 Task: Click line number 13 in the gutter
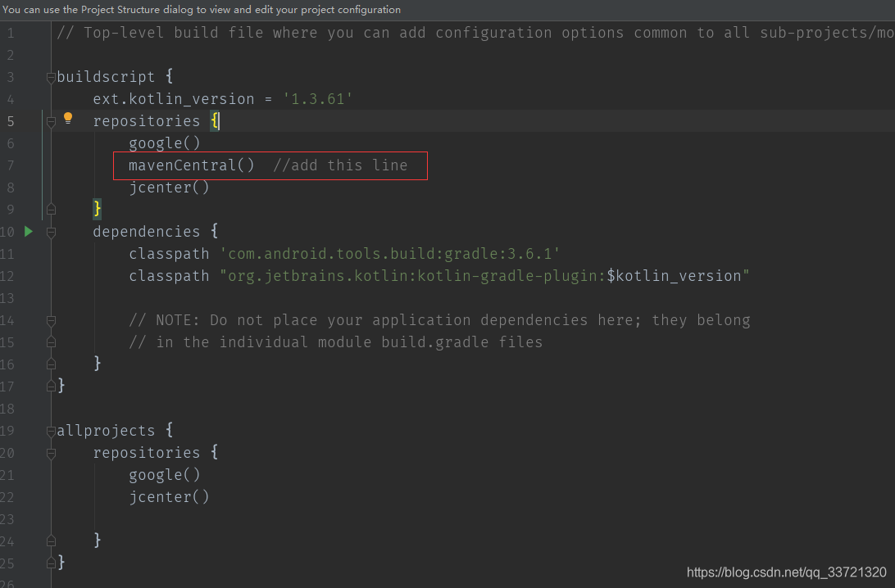(7, 298)
